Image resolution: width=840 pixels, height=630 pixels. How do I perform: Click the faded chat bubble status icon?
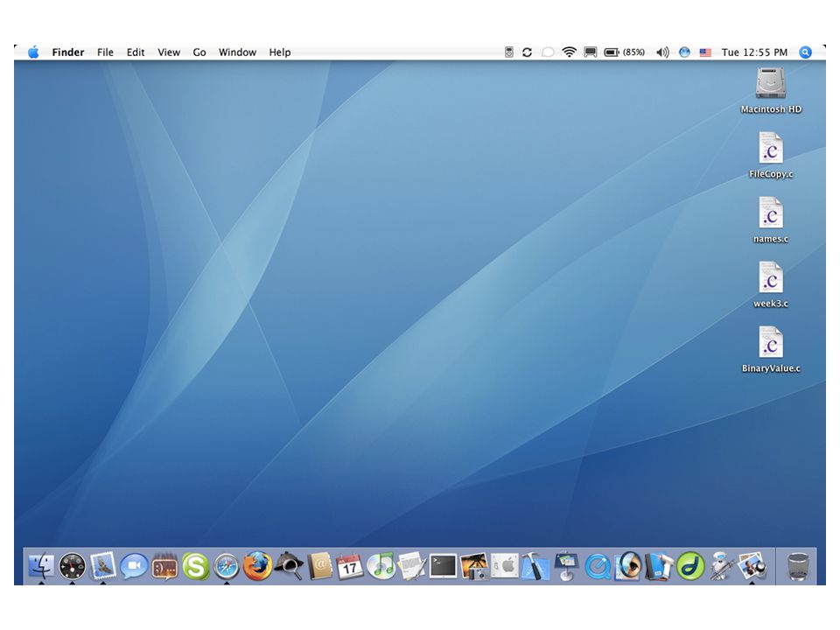tap(548, 52)
